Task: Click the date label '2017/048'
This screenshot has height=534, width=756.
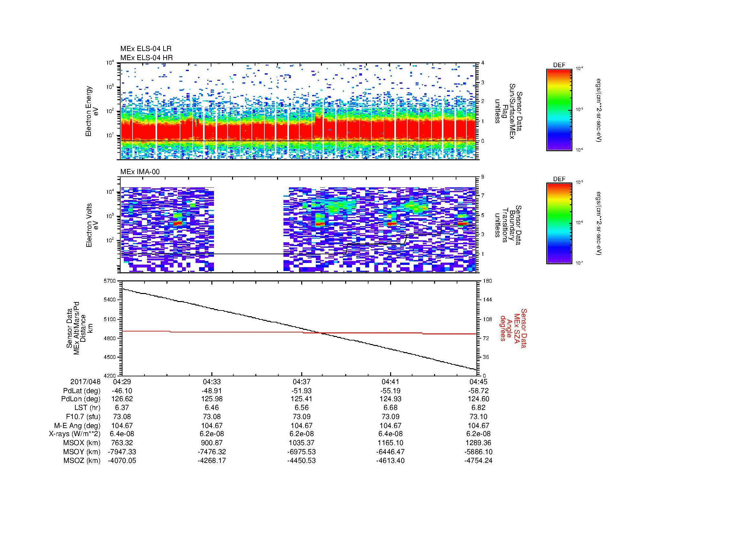Action: 85,382
